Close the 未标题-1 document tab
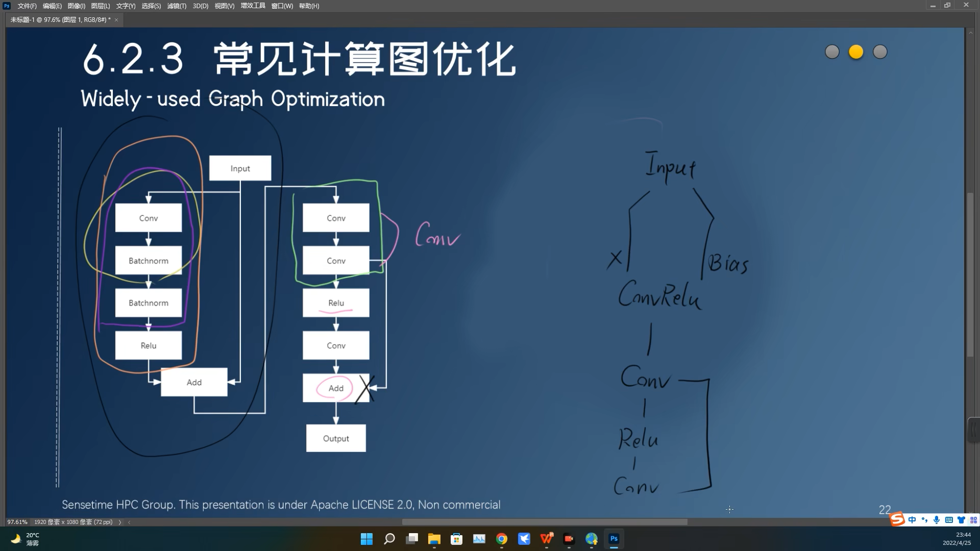 (116, 20)
